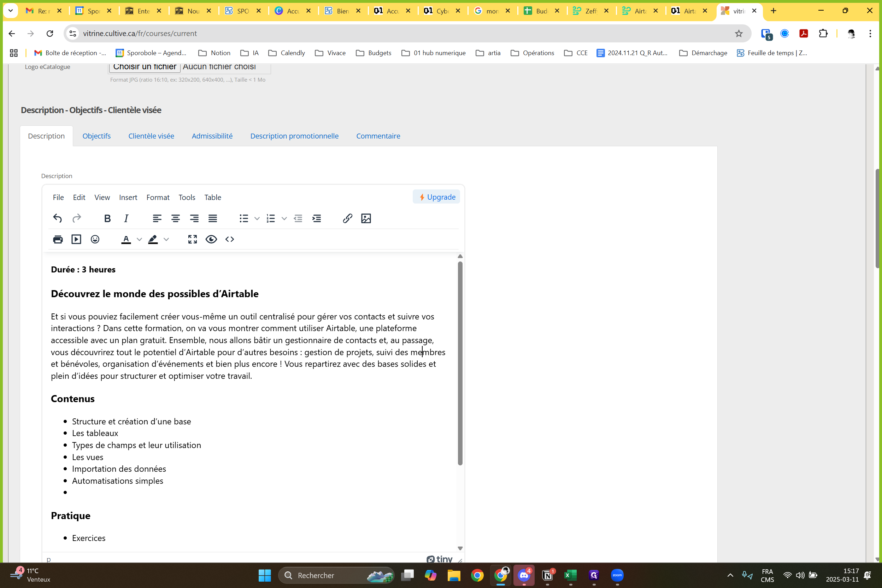Open the Format menu in editor

[158, 197]
